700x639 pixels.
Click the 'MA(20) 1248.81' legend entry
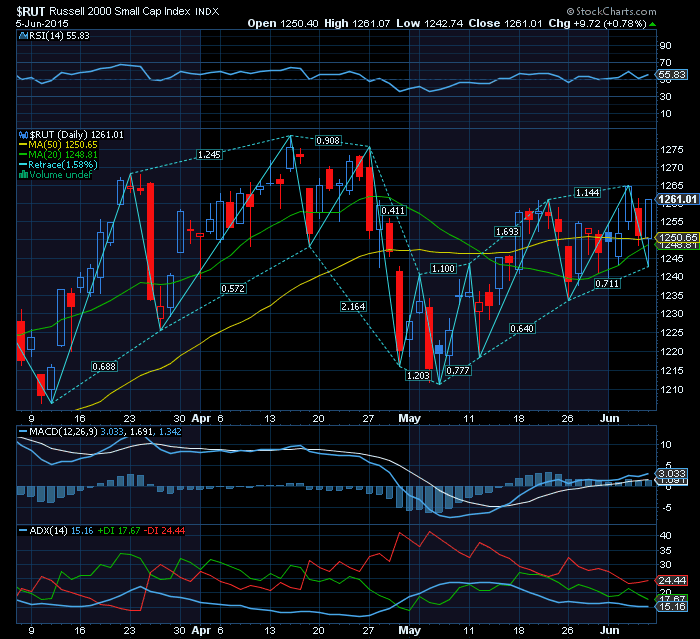(x=62, y=155)
